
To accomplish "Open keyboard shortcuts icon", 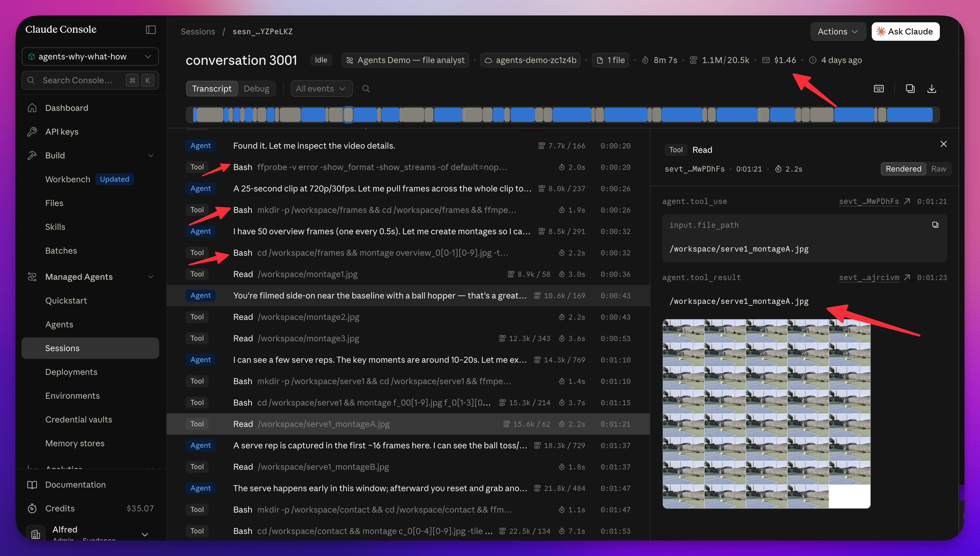I will [x=879, y=89].
